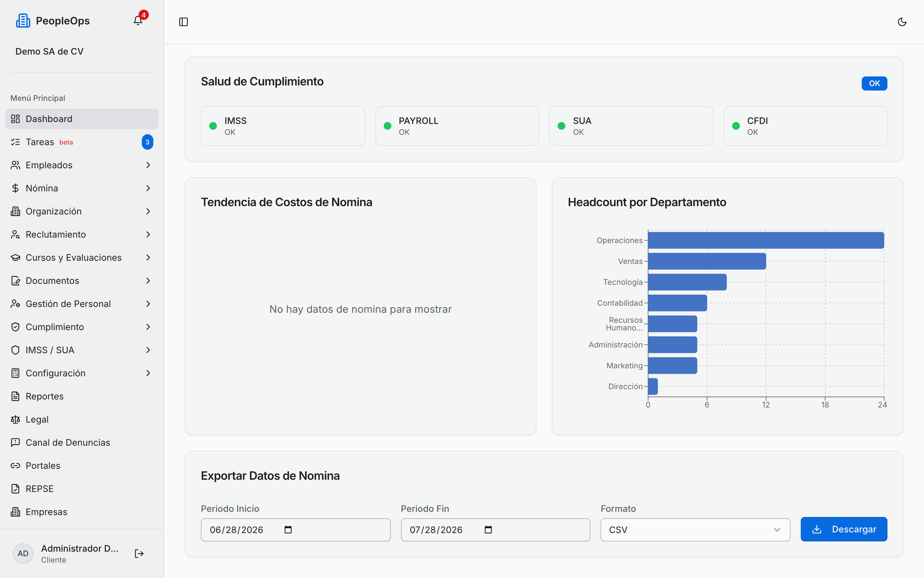Open Canal de Denuncias menu item
This screenshot has height=578, width=924.
pyautogui.click(x=82, y=443)
